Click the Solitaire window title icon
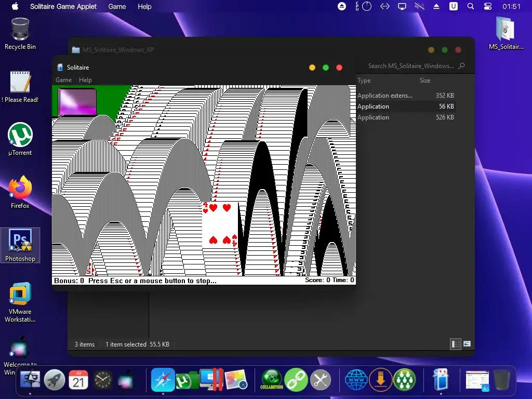Viewport: 532px width, 399px height. 60,67
